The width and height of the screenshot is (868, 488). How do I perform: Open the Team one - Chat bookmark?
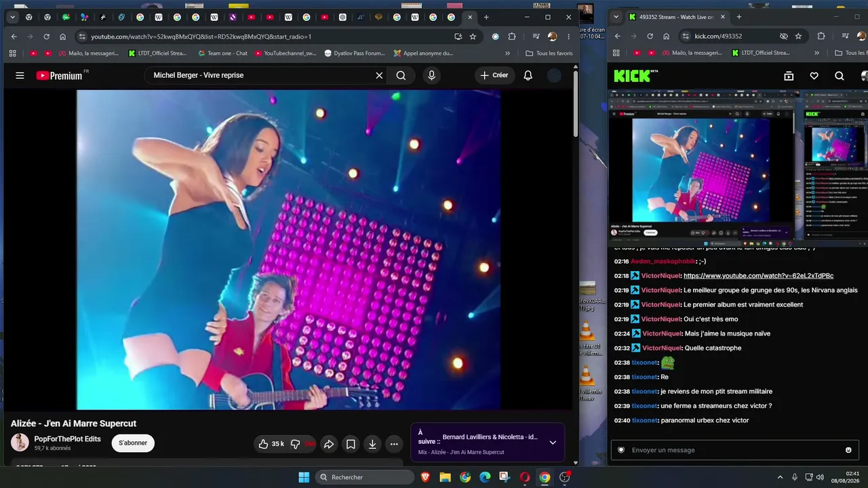pyautogui.click(x=222, y=53)
